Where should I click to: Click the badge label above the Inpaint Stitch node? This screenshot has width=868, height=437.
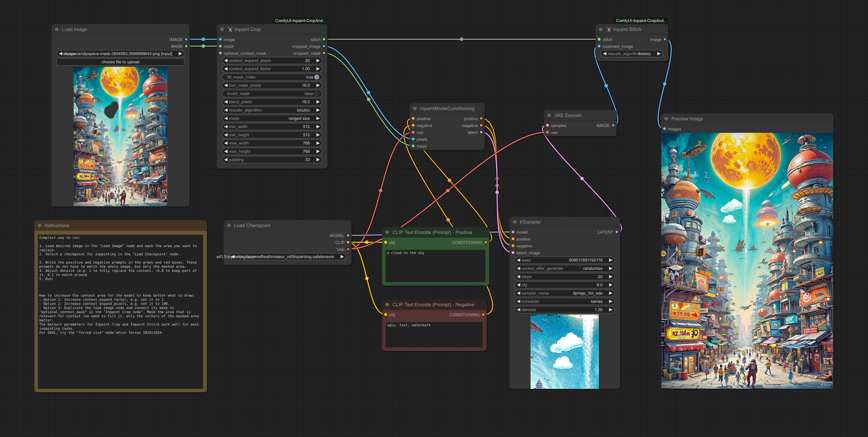[641, 21]
